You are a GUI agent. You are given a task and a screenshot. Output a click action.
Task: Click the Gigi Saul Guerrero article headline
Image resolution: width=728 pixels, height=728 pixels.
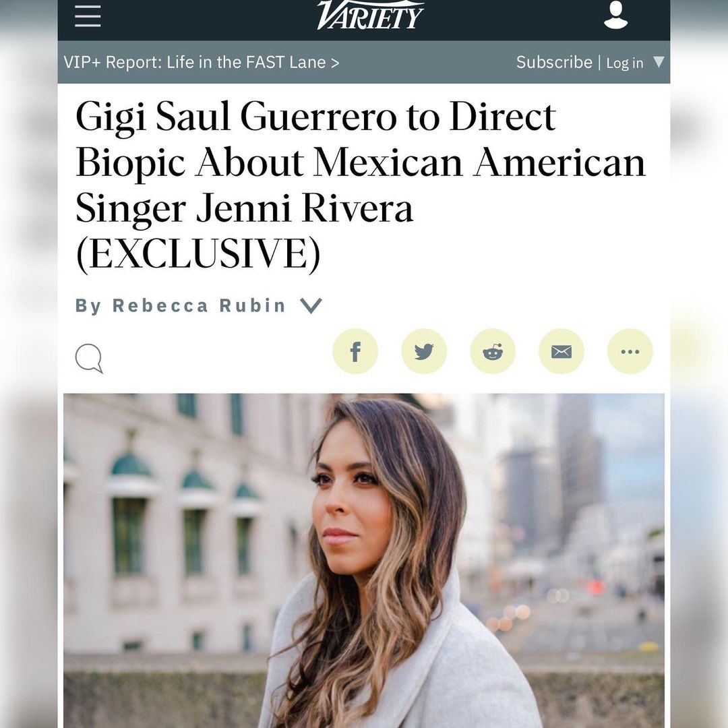tap(360, 185)
